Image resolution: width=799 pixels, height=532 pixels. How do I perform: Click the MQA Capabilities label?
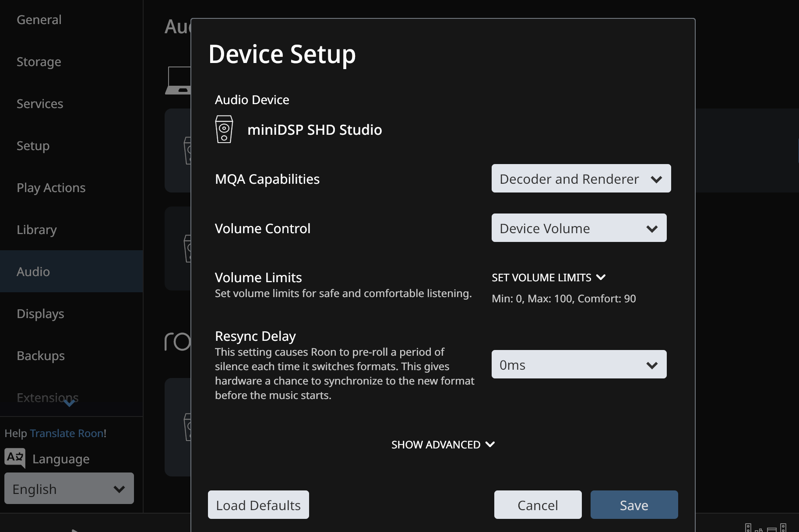267,179
